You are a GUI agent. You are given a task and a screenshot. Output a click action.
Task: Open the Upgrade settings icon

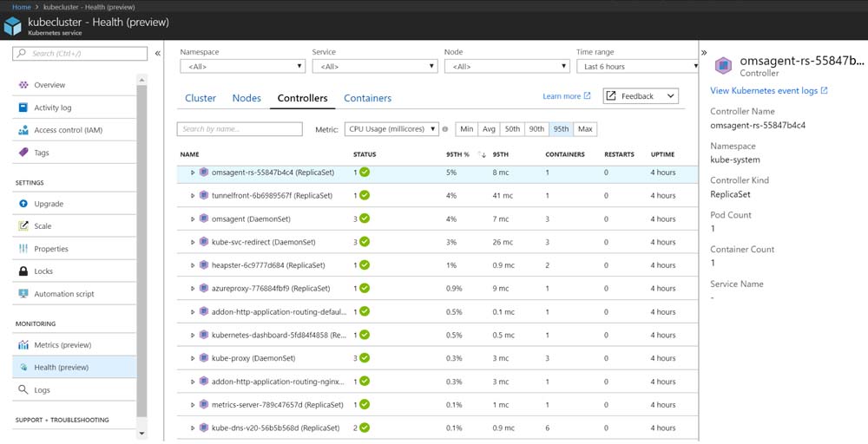[x=23, y=204]
